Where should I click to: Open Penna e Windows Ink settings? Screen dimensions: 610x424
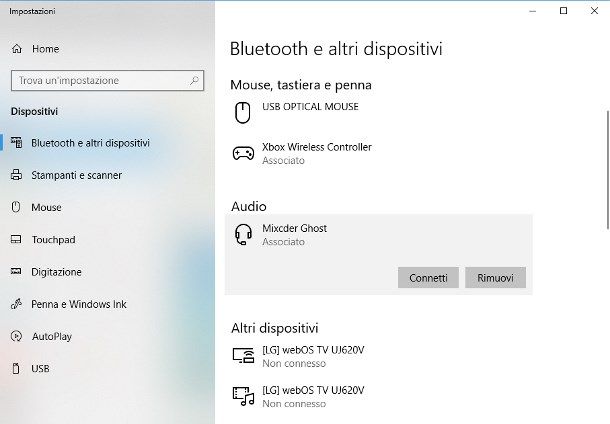(79, 304)
